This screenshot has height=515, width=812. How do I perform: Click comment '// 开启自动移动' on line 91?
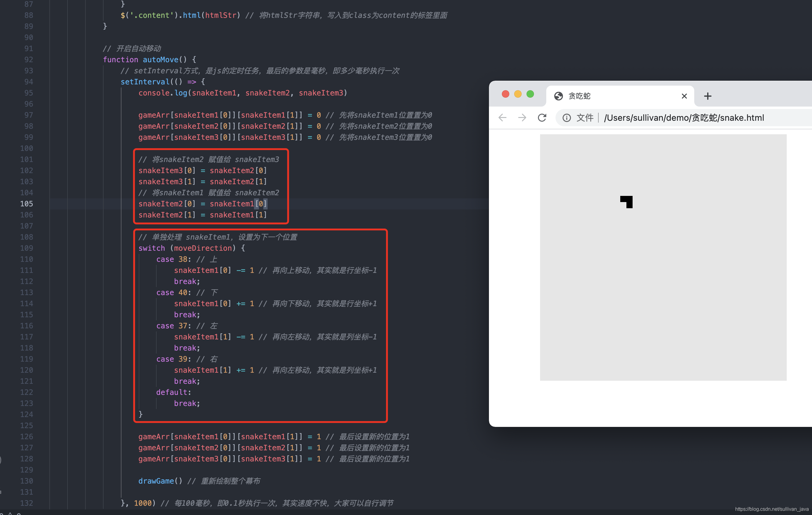coord(132,48)
